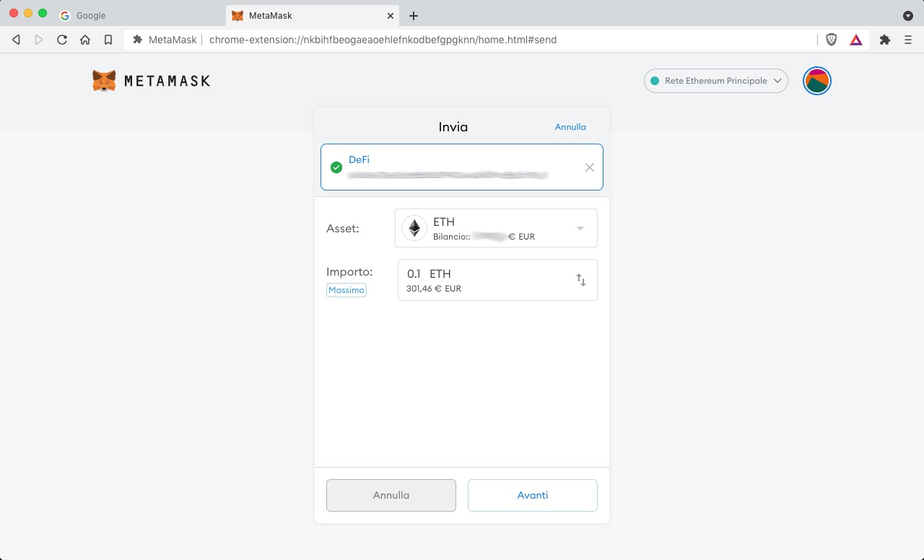924x560 pixels.
Task: Reload the current page
Action: tap(62, 40)
